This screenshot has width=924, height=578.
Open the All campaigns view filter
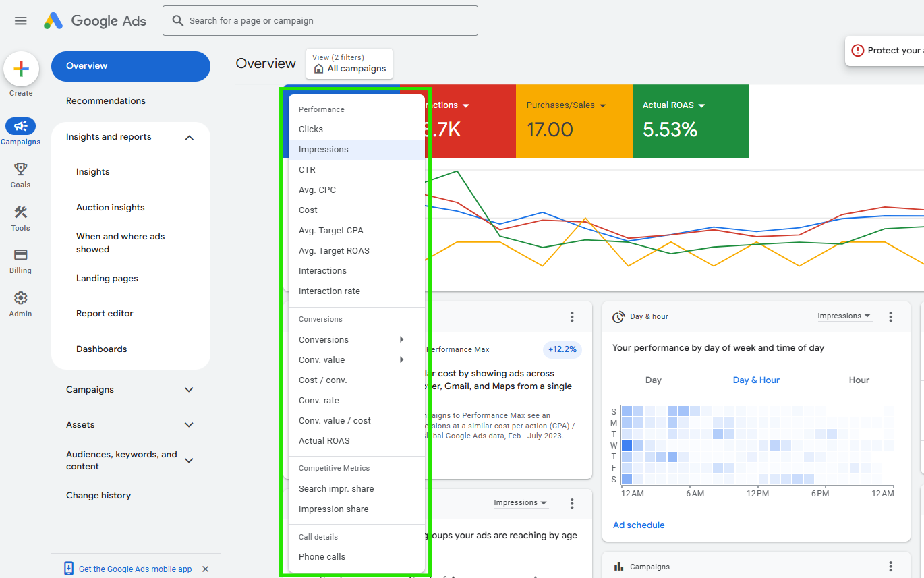349,63
